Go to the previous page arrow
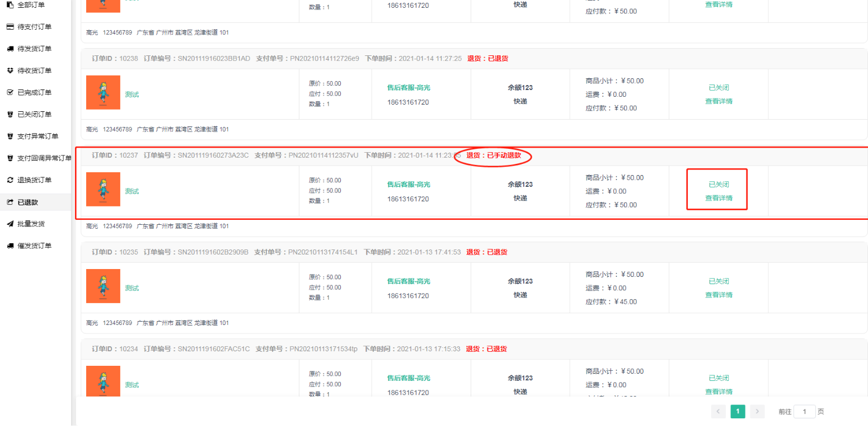 pos(718,412)
